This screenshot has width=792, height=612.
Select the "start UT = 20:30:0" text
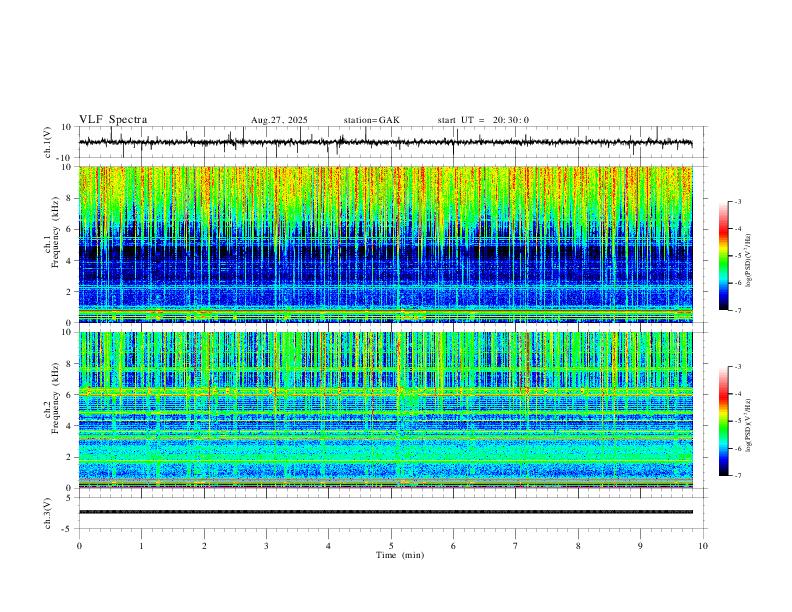click(x=483, y=120)
